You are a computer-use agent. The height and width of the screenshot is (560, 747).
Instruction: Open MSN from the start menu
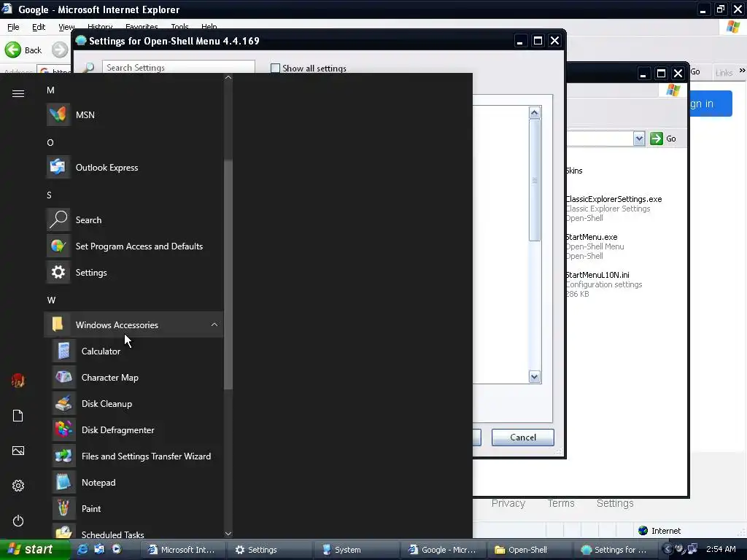coord(133,114)
